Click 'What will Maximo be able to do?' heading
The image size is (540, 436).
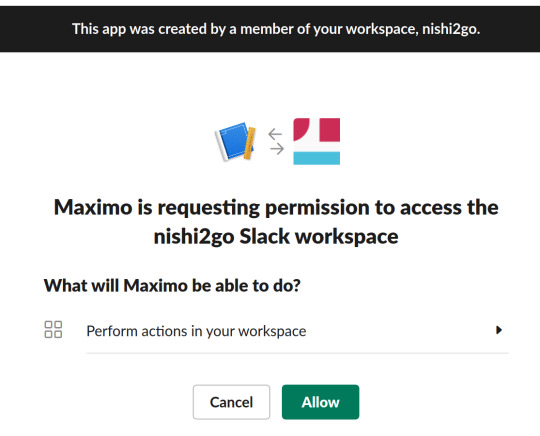pos(172,286)
